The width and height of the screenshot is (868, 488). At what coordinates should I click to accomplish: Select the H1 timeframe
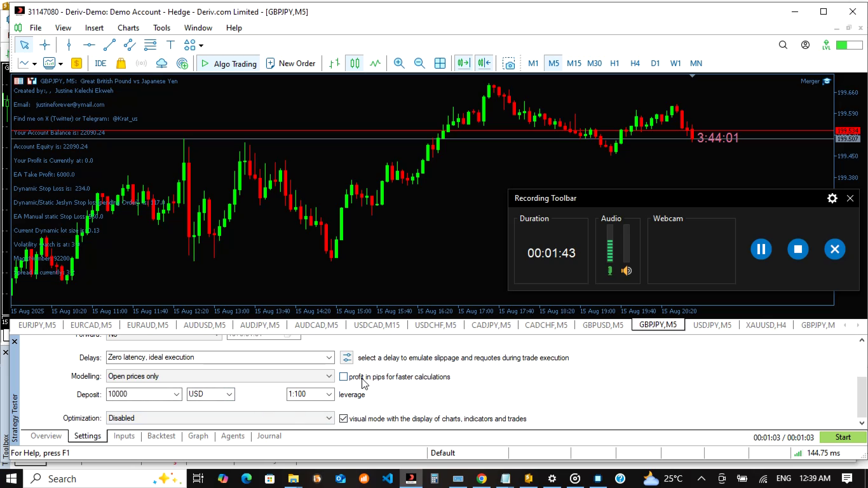(614, 64)
